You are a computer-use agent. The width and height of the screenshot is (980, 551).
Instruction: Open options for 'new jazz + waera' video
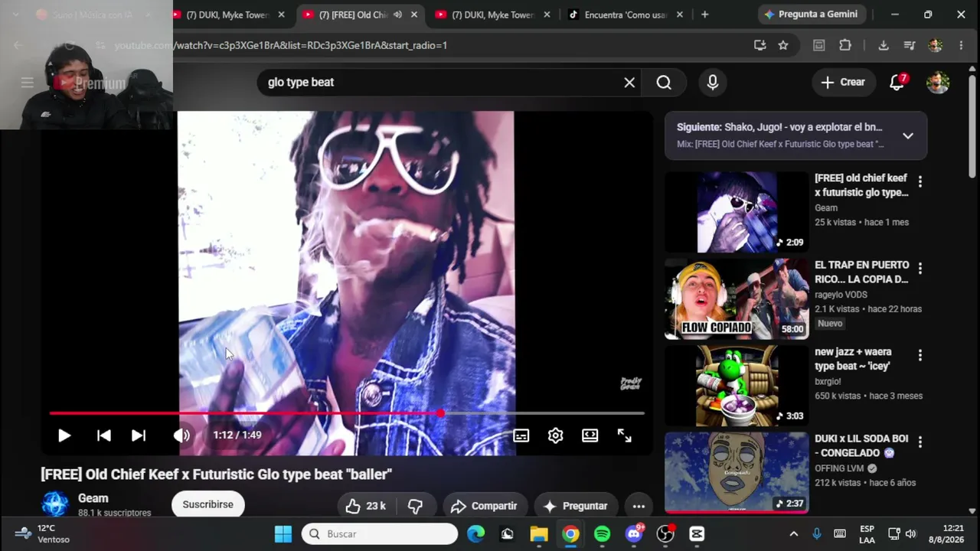(x=920, y=356)
